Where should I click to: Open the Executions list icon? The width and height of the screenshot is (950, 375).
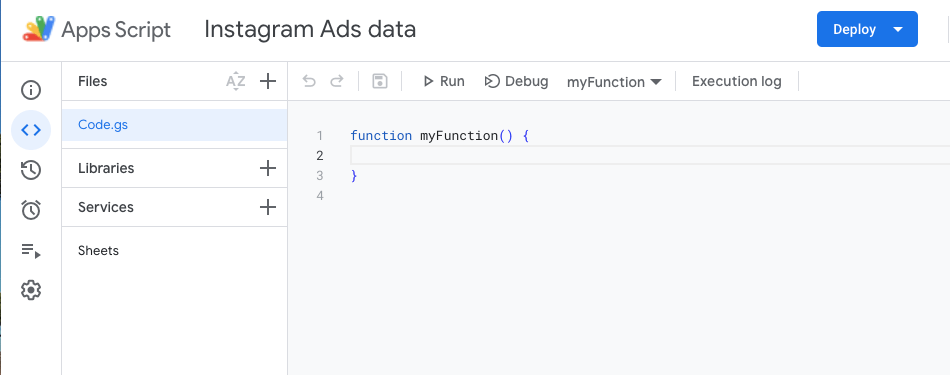[31, 250]
